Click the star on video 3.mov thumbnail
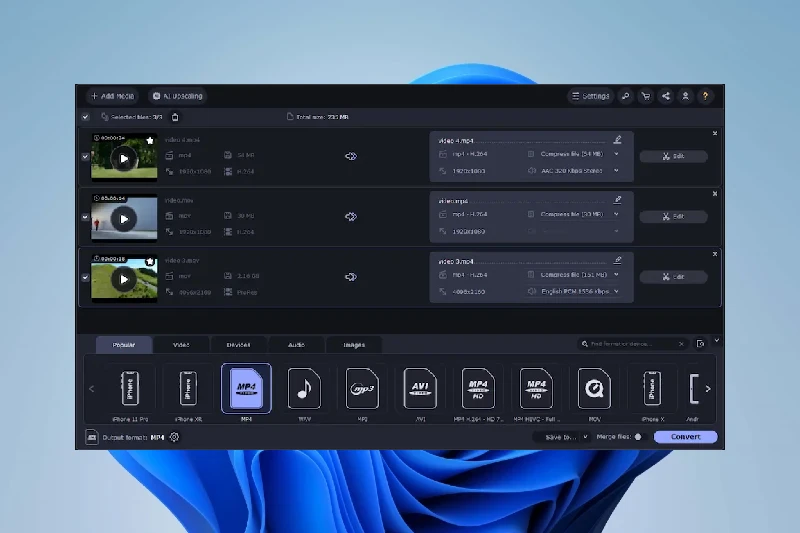The image size is (800, 533). click(150, 261)
